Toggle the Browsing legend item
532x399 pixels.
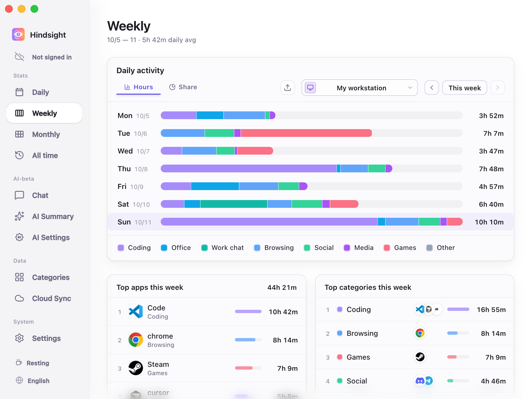274,247
